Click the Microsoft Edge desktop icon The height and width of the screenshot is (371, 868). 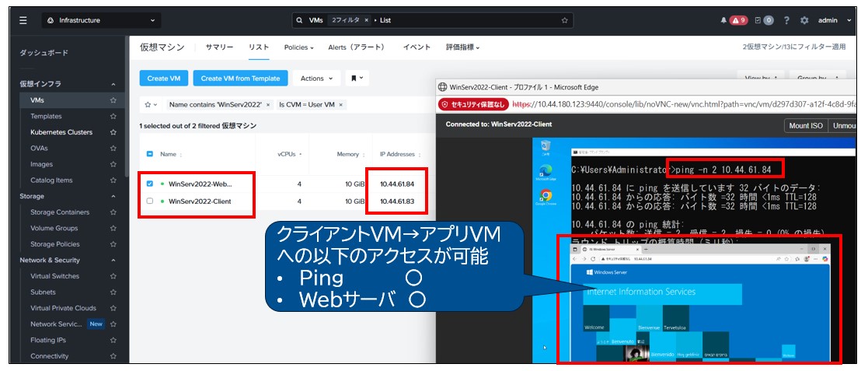click(x=545, y=170)
